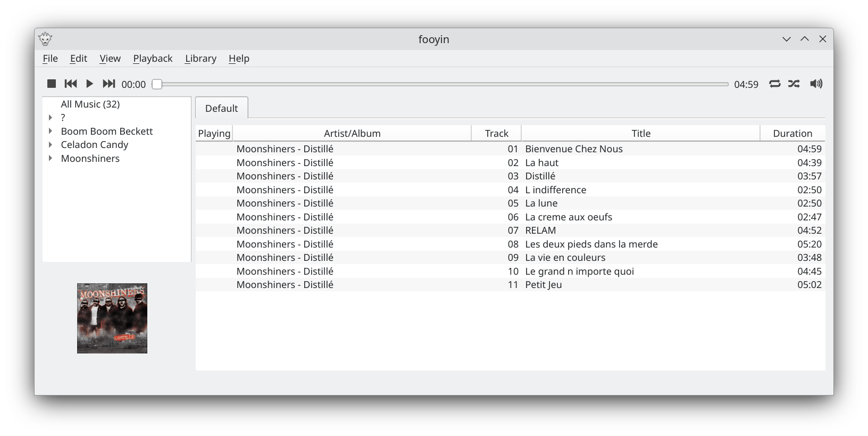Toggle the repeat mode icon
Viewport: 868px width, 436px height.
(x=775, y=84)
